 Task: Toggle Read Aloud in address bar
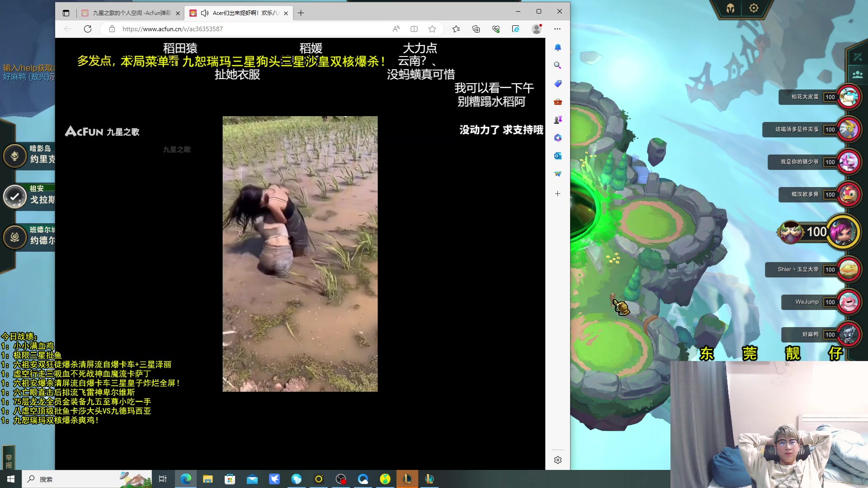pos(396,29)
